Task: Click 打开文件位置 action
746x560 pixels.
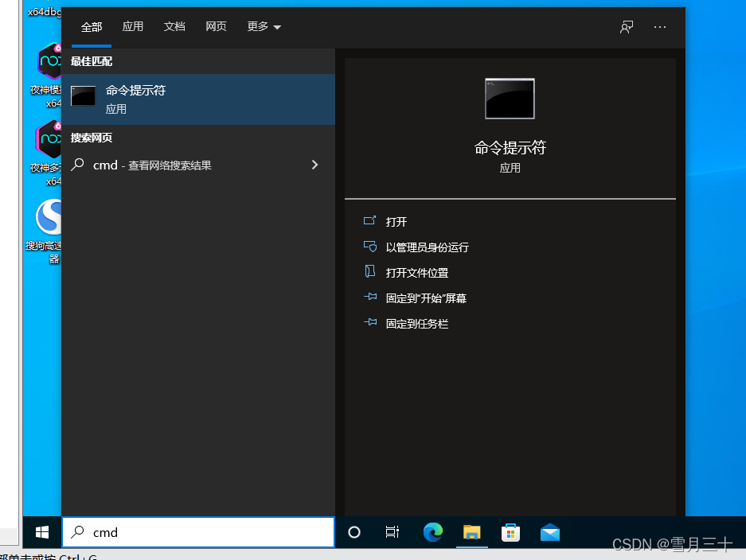Action: 416,273
